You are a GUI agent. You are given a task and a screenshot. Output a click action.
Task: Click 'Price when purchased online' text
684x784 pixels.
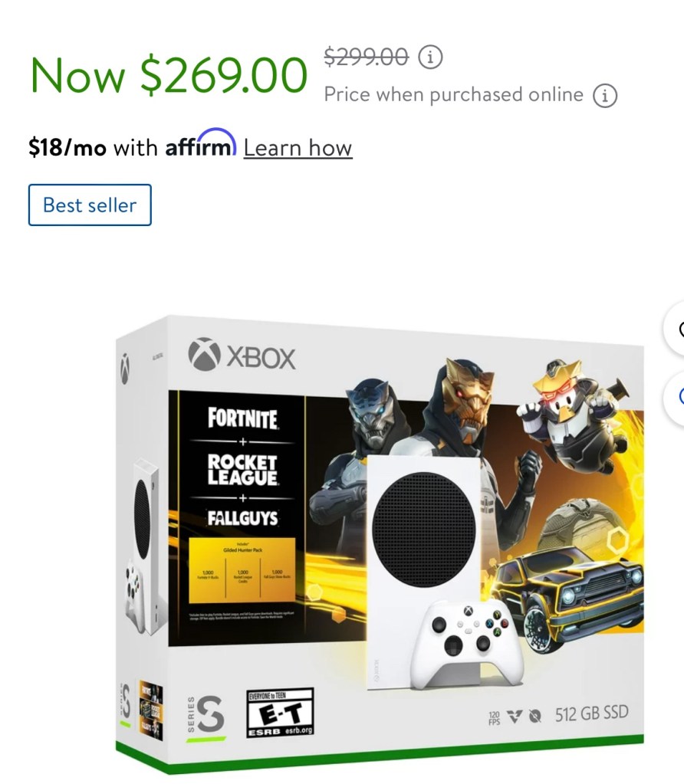coord(453,94)
